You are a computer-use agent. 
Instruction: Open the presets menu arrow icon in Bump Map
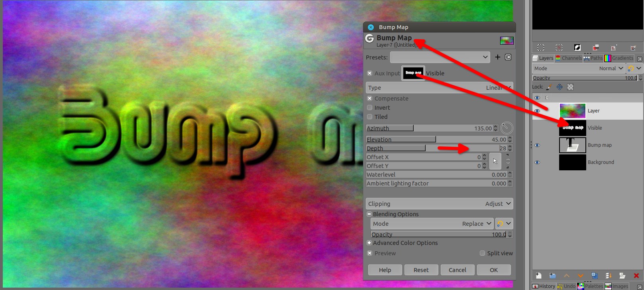(508, 57)
